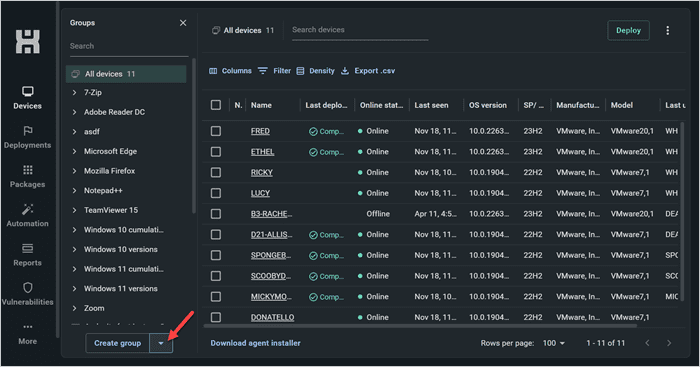The width and height of the screenshot is (700, 367).
Task: Expand the Adobe Reader DC group
Action: (74, 112)
